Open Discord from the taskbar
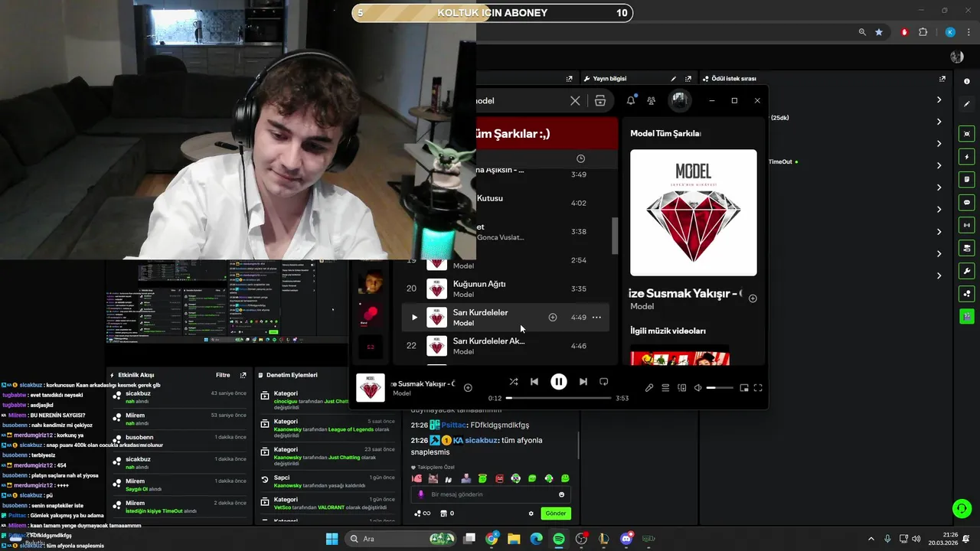The image size is (980, 551). (626, 539)
